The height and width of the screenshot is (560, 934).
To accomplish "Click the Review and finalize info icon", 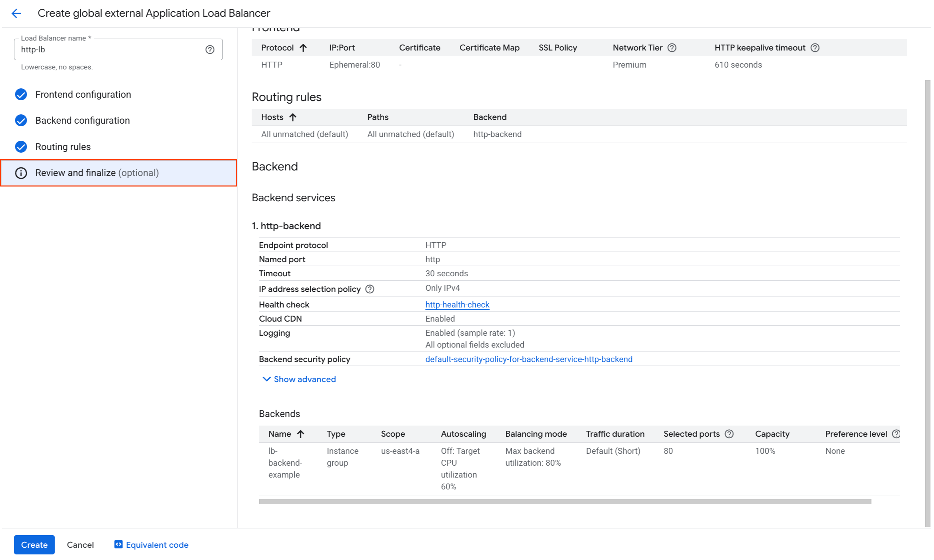I will click(x=21, y=173).
